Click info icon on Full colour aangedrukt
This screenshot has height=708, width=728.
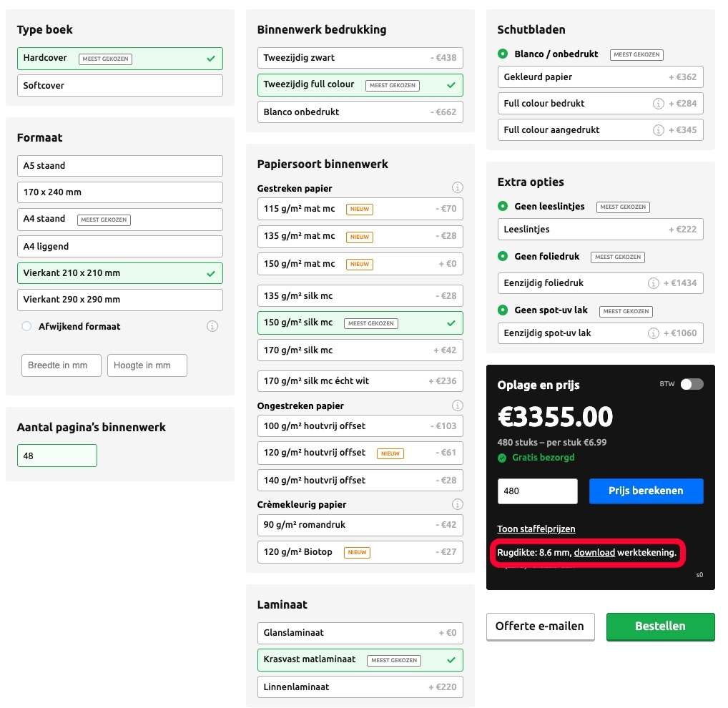pos(659,130)
